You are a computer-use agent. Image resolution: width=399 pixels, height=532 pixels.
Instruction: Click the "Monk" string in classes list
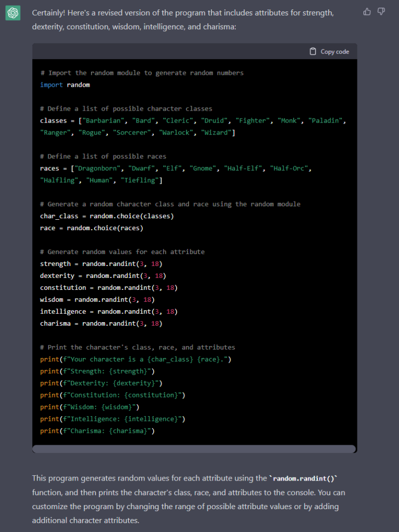pos(289,121)
